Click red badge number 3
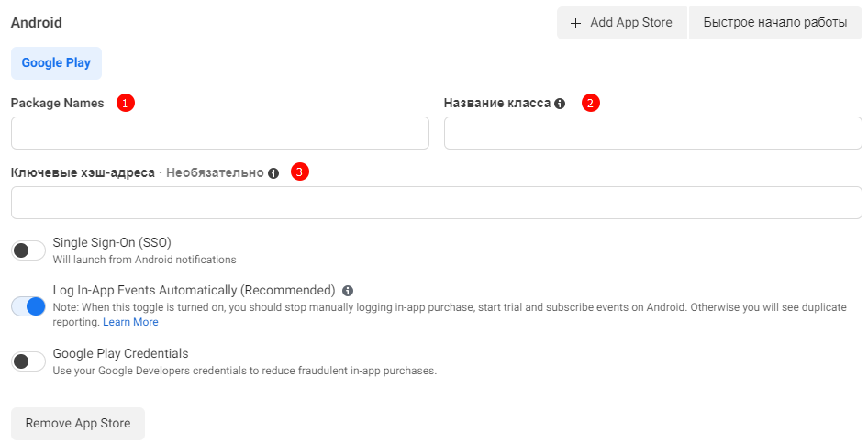The width and height of the screenshot is (868, 444). click(x=300, y=172)
